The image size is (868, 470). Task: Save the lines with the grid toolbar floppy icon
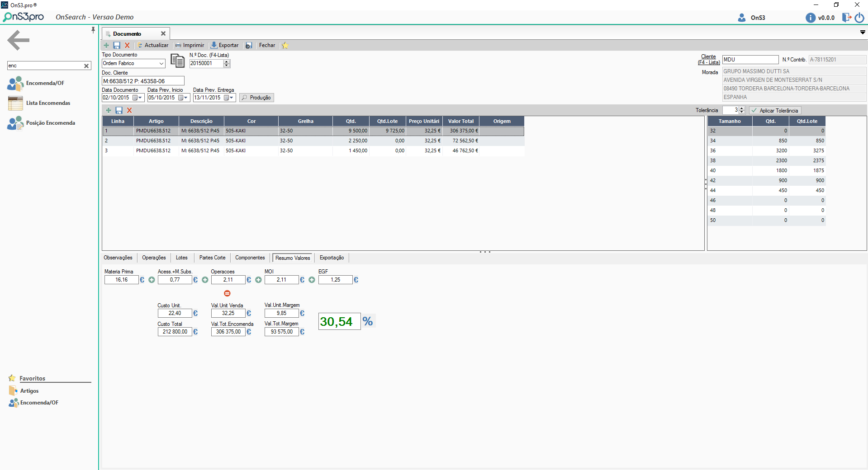(119, 110)
